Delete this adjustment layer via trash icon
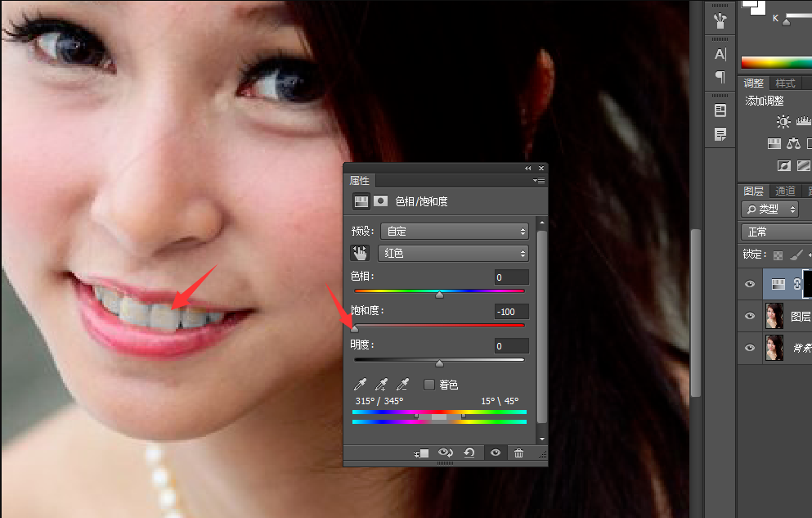812x518 pixels. tap(518, 453)
